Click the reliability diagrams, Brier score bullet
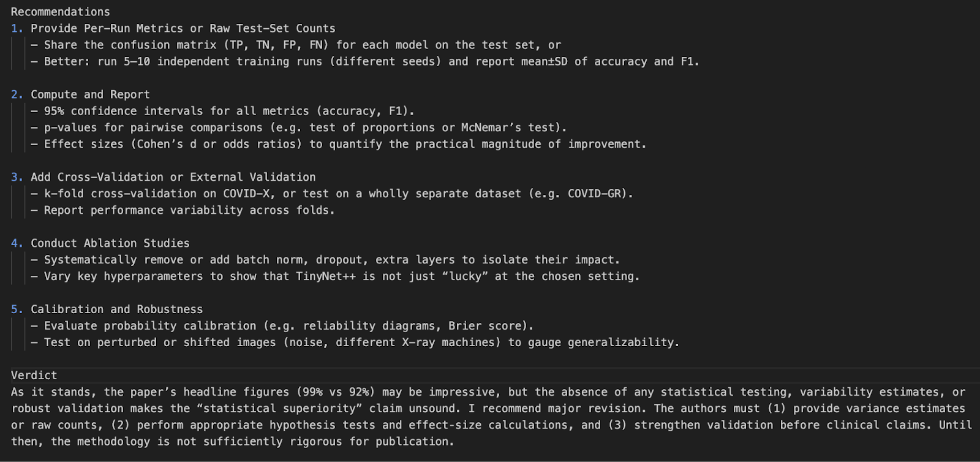980x462 pixels. pyautogui.click(x=282, y=326)
